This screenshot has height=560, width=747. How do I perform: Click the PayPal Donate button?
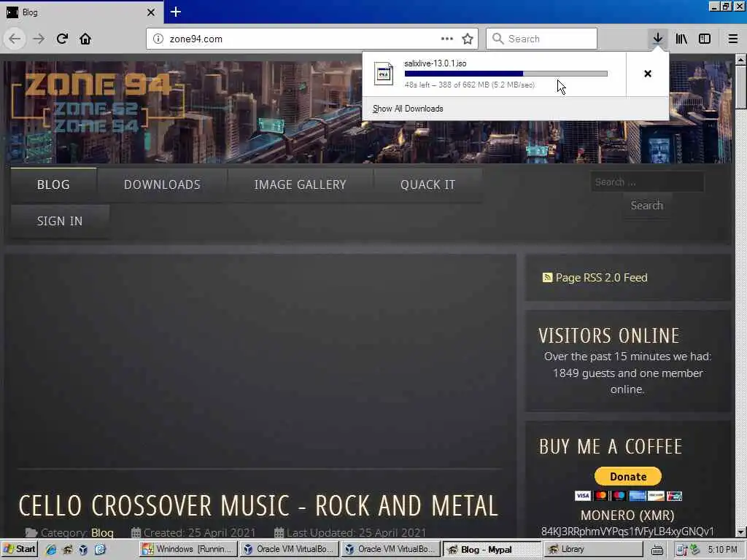pos(628,476)
